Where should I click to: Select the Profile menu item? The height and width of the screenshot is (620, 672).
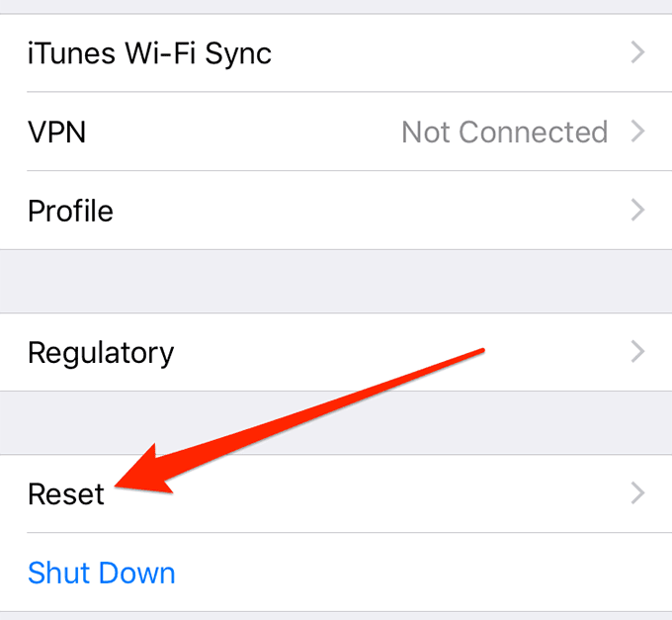[x=70, y=211]
